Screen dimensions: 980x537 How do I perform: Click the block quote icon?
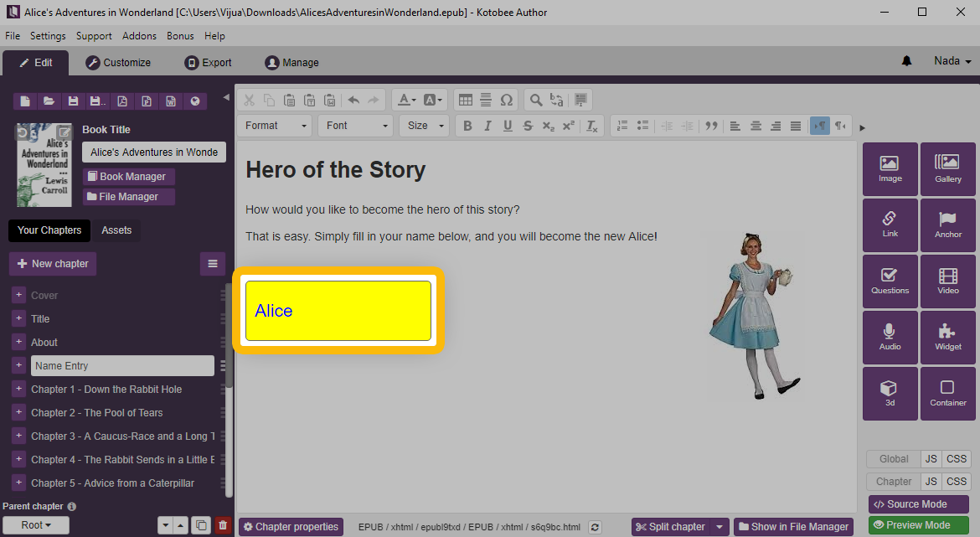click(712, 126)
